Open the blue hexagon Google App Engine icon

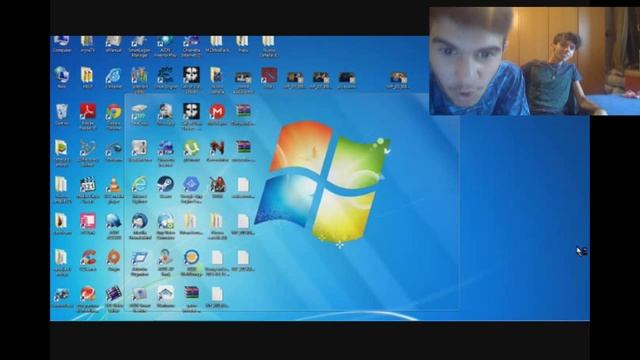point(191,189)
